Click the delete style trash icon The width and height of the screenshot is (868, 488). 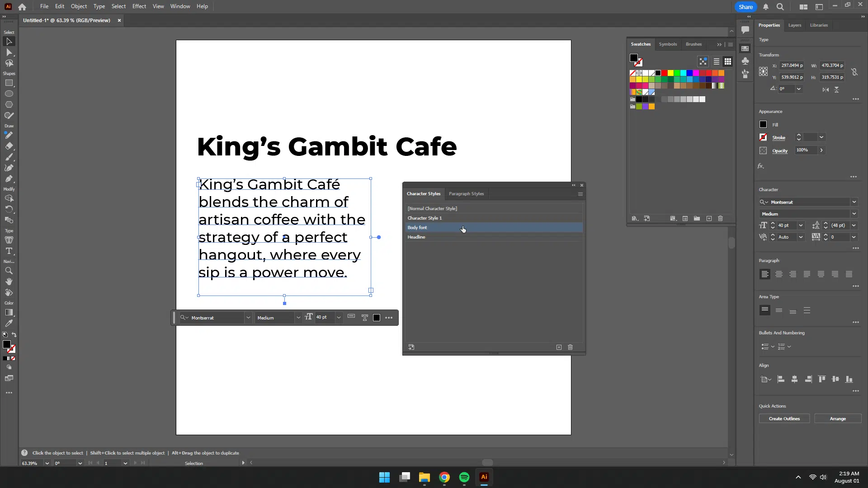pyautogui.click(x=570, y=347)
